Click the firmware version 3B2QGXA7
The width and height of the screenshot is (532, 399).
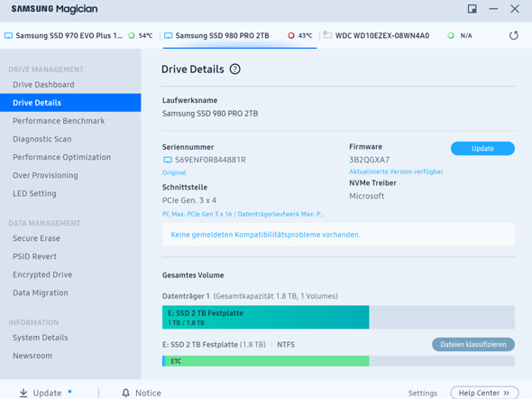coord(369,160)
